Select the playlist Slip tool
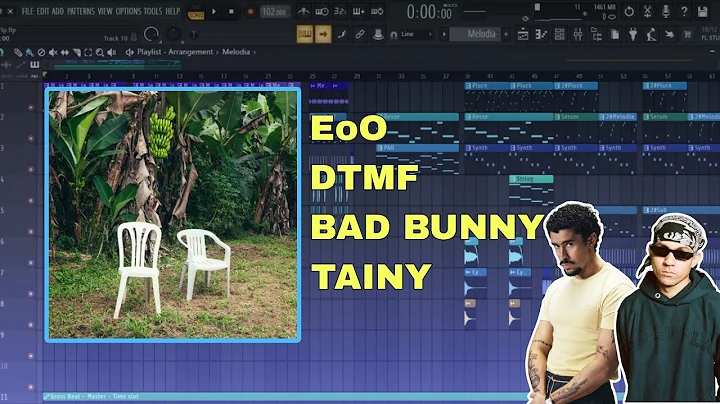 click(65, 52)
